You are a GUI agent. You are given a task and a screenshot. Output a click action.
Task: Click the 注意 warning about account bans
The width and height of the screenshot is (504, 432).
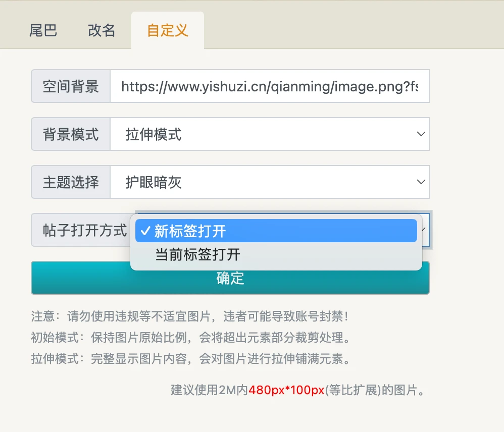(x=190, y=316)
